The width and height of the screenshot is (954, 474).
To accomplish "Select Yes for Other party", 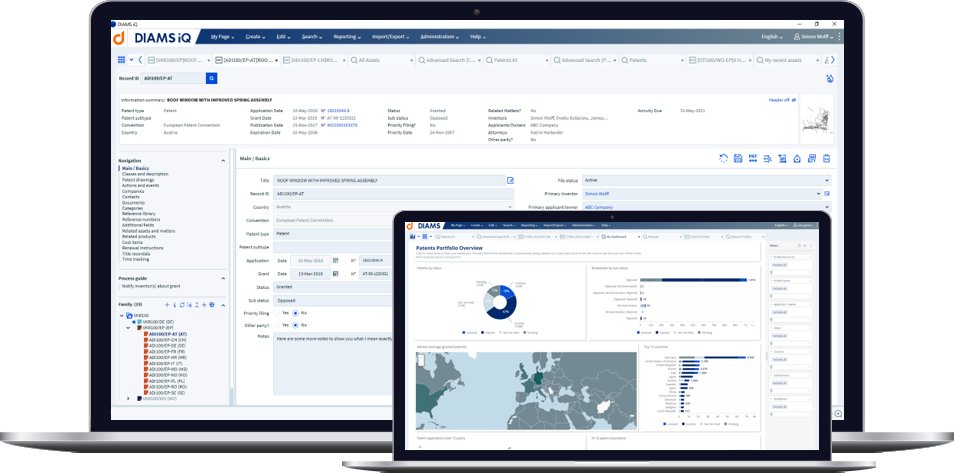I will tap(277, 325).
